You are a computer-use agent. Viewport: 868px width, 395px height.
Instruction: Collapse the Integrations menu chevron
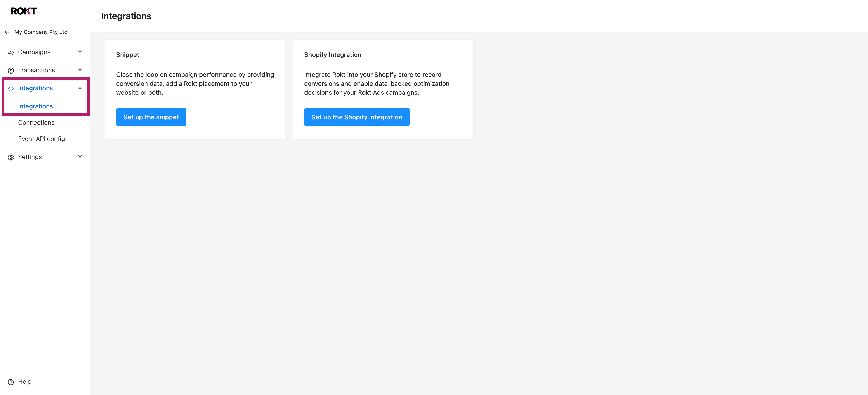[80, 88]
